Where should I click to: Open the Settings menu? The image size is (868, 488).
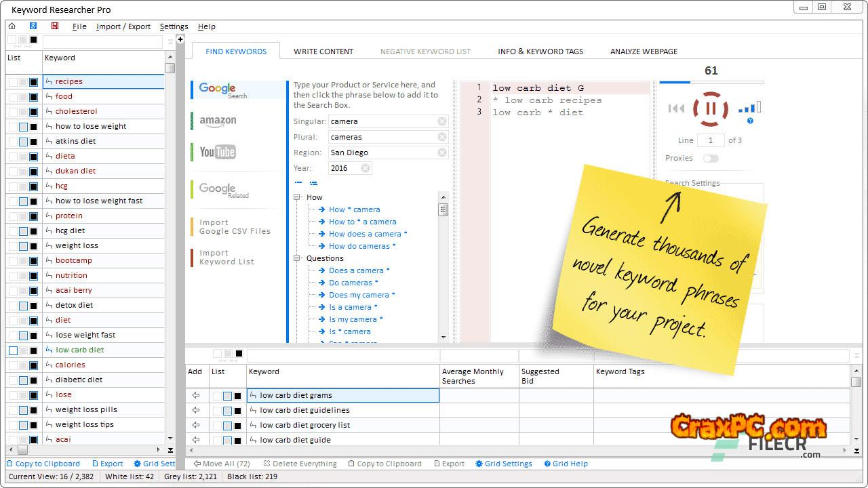tap(174, 26)
